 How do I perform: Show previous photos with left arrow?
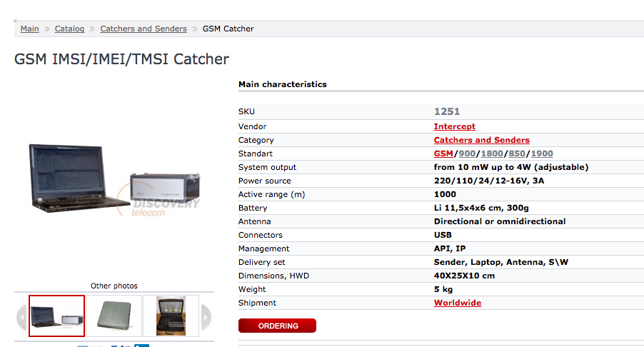[x=21, y=316]
